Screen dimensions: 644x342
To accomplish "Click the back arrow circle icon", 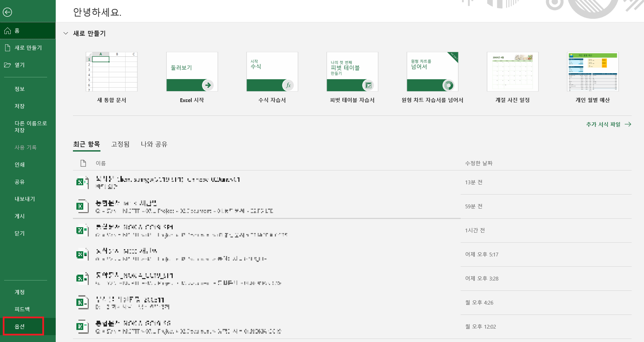I will (7, 12).
